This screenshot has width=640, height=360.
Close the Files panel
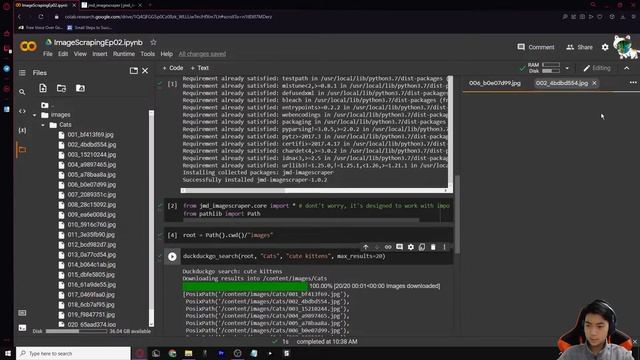tap(145, 71)
